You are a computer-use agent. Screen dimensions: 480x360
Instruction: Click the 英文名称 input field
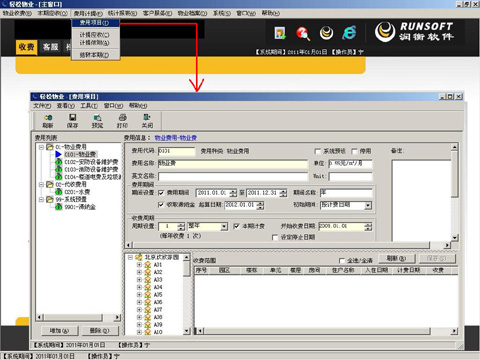tap(233, 176)
